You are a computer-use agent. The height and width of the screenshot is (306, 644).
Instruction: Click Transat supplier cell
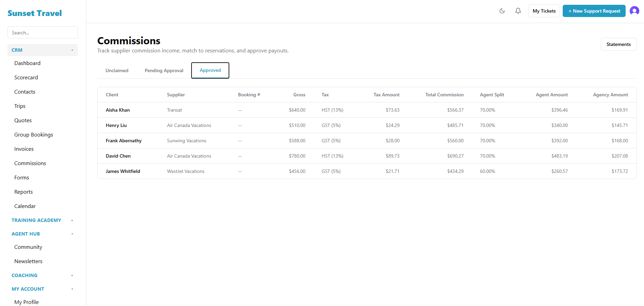click(175, 110)
